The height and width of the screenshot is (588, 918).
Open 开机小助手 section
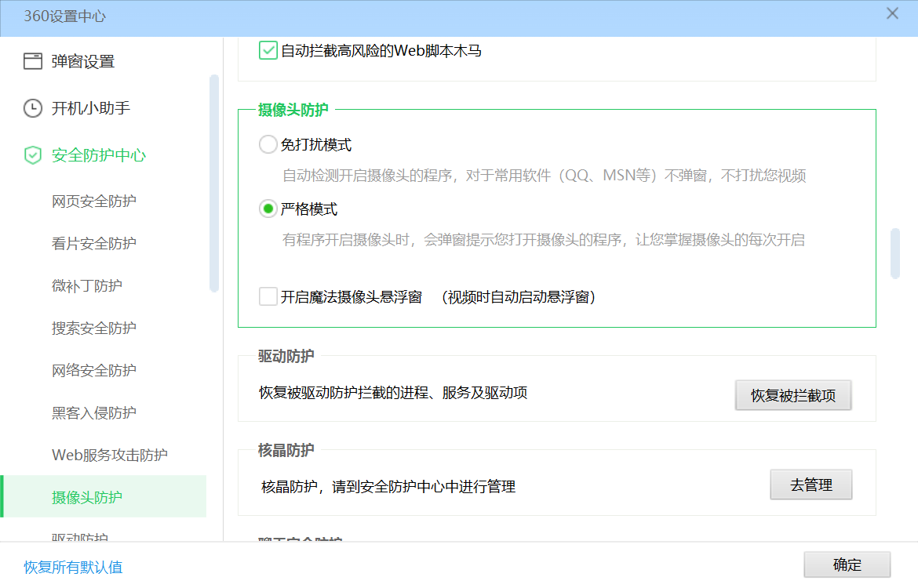tap(91, 108)
